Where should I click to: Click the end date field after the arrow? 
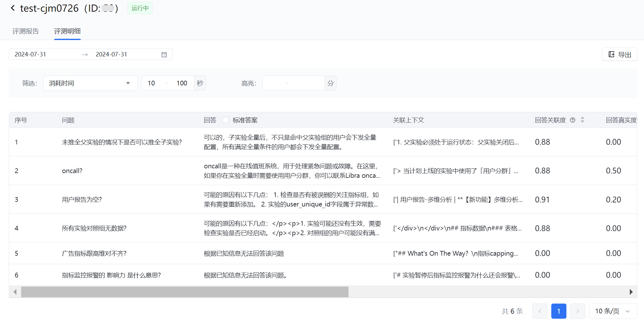pyautogui.click(x=111, y=54)
